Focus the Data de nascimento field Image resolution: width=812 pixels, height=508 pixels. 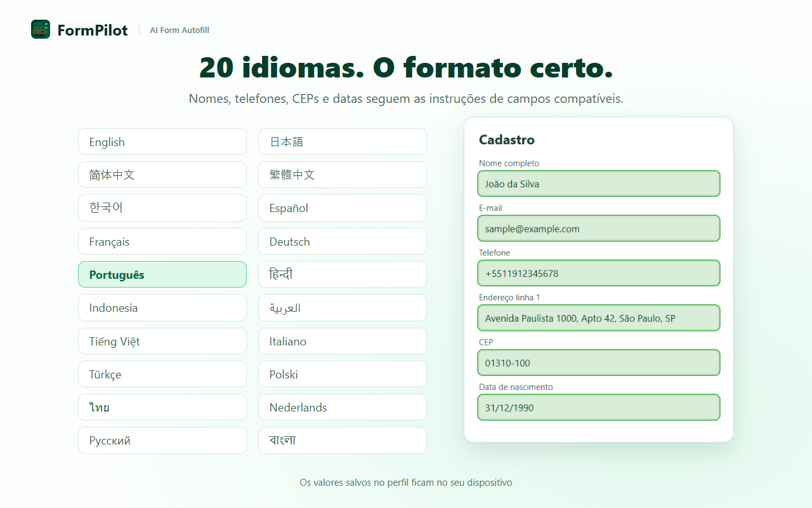click(599, 408)
